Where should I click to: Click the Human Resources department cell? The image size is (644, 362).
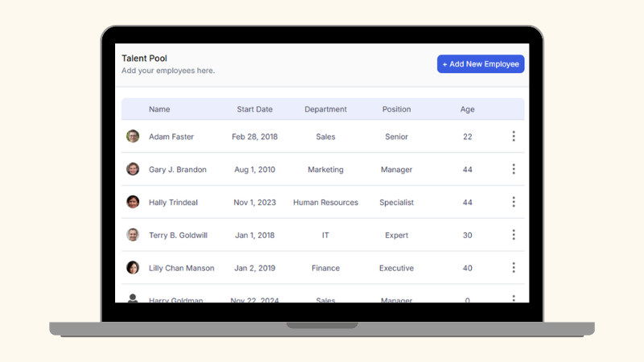pyautogui.click(x=326, y=203)
